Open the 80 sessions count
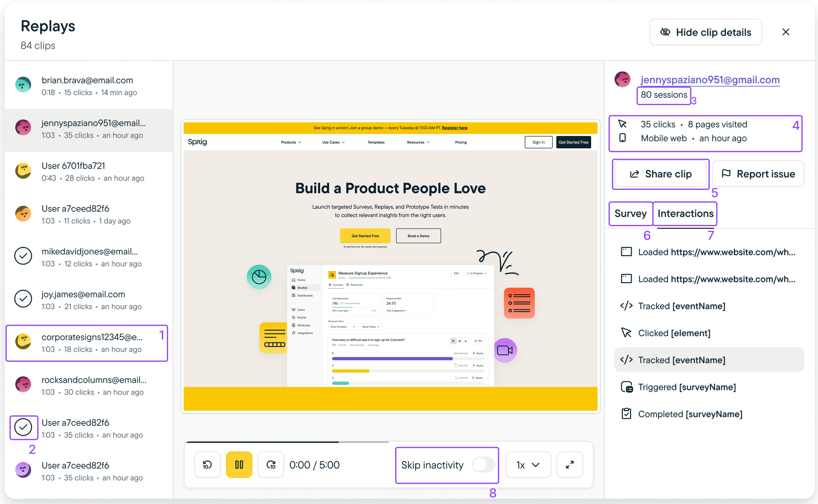The image size is (818, 504). pos(664,95)
